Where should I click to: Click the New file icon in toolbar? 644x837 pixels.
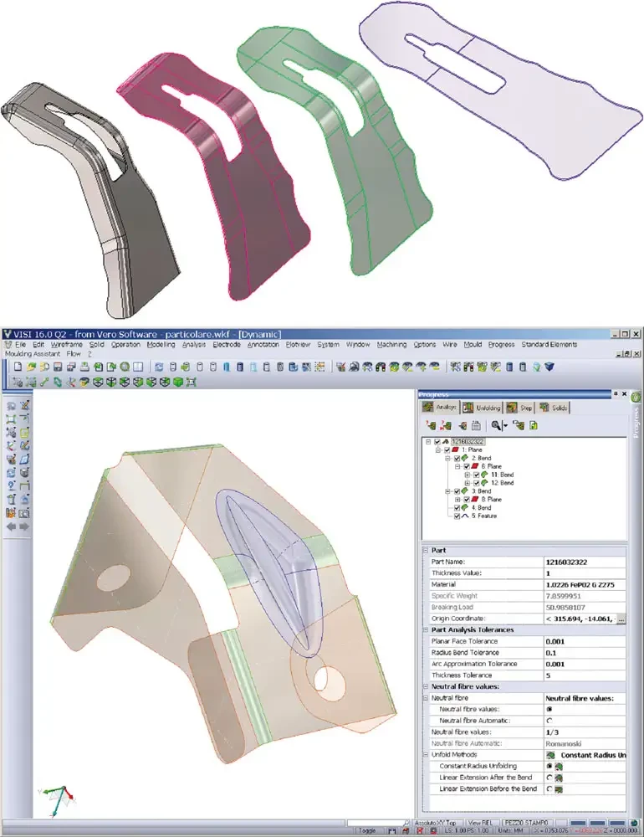click(x=18, y=367)
